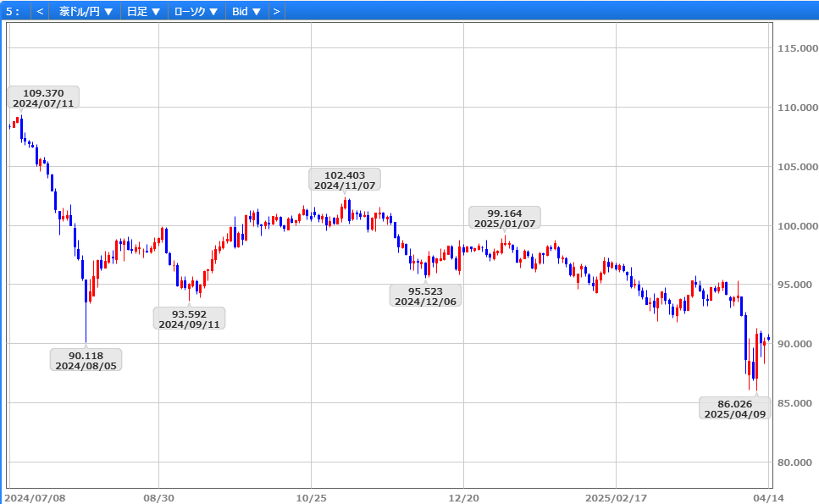Click the 12/20 date axis label
Image resolution: width=819 pixels, height=504 pixels.
[464, 498]
